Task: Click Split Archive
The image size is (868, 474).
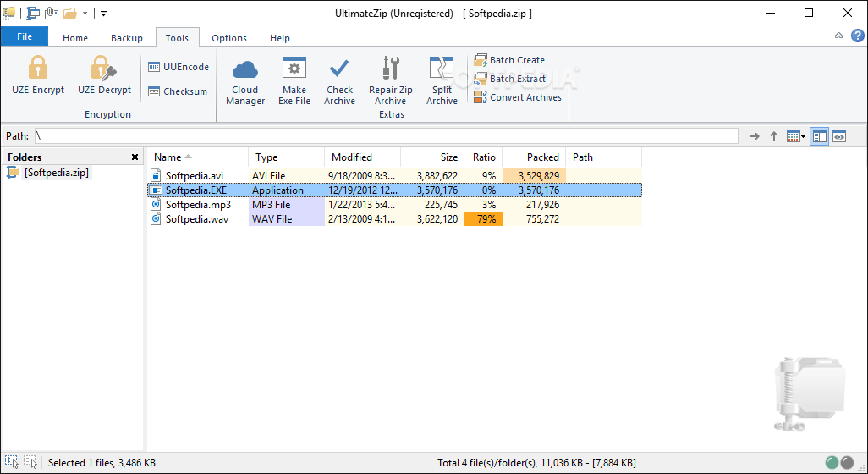Action: pos(442,81)
